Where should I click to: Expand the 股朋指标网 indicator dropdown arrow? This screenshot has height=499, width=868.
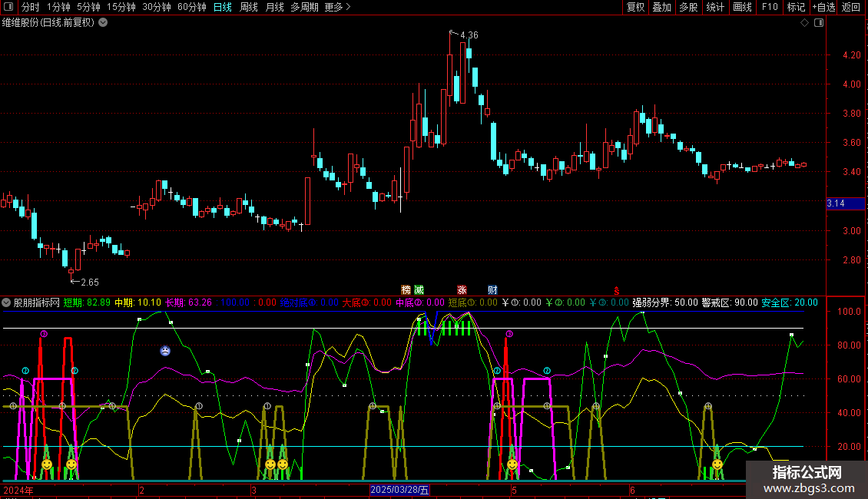(7, 302)
